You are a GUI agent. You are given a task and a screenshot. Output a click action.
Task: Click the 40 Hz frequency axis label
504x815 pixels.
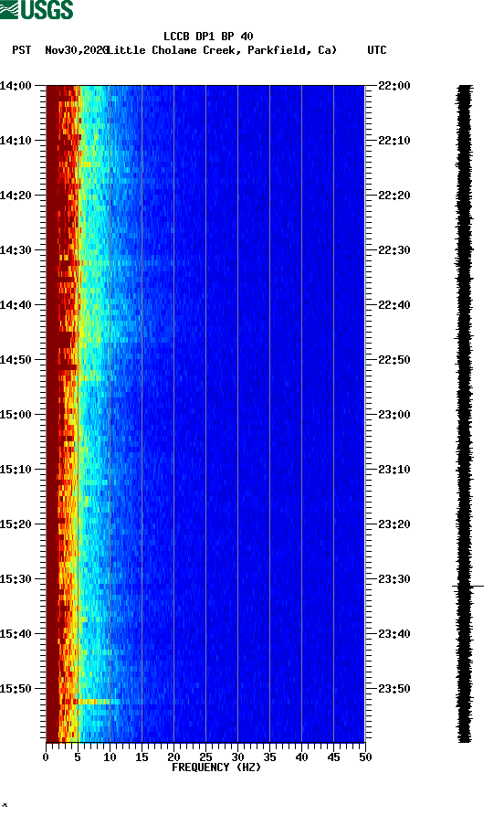point(301,757)
